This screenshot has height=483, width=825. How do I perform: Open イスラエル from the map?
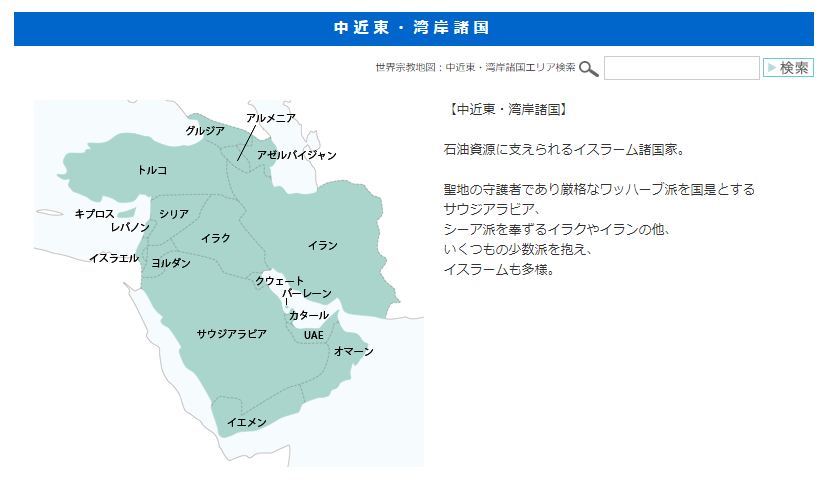point(114,258)
